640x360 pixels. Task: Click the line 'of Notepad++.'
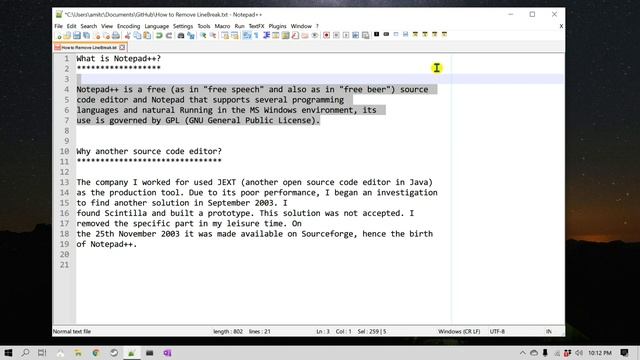(107, 244)
